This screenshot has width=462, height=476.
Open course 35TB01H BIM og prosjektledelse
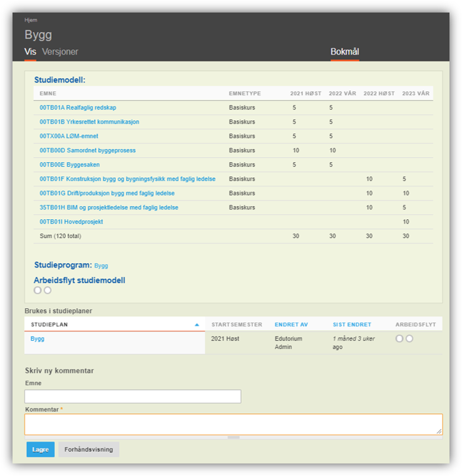coord(109,207)
